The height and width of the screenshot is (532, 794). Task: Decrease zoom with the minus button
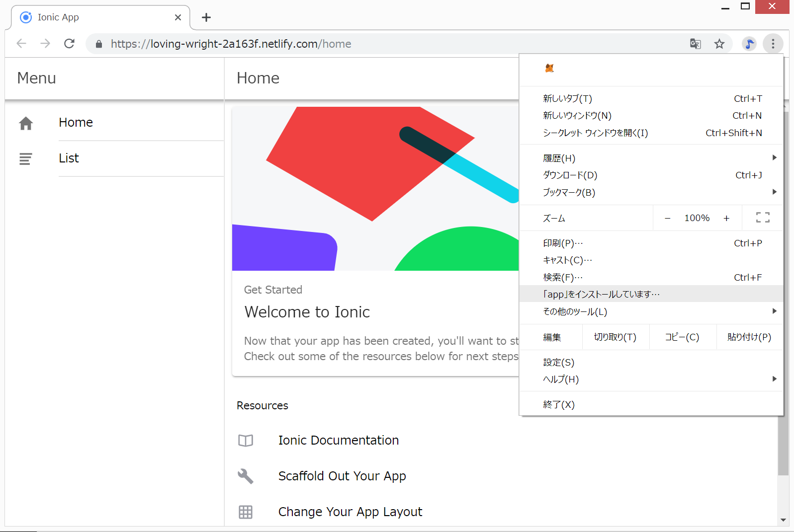click(668, 218)
